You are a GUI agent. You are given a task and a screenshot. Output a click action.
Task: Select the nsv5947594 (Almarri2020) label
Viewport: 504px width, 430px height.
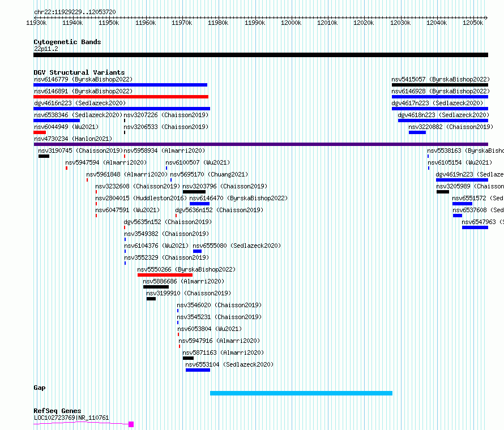[x=106, y=162]
